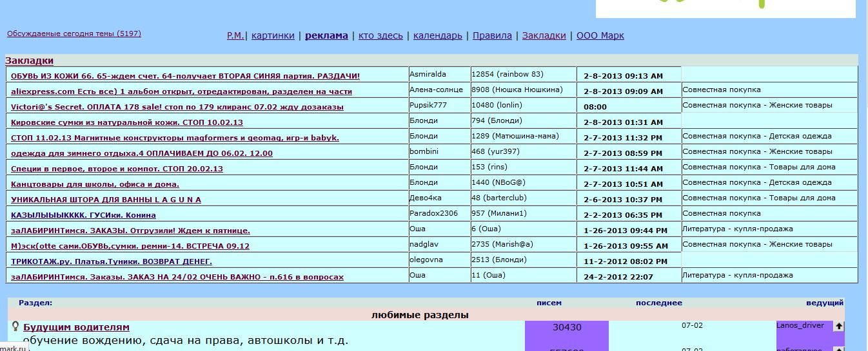Open УНИКАЛЬНАЯ ШТОРА ДЛЯ ВАННЫ LAGUNA topic

point(106,200)
